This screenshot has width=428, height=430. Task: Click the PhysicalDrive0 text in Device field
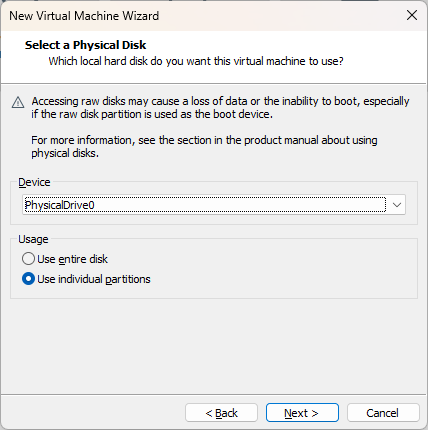coord(60,205)
